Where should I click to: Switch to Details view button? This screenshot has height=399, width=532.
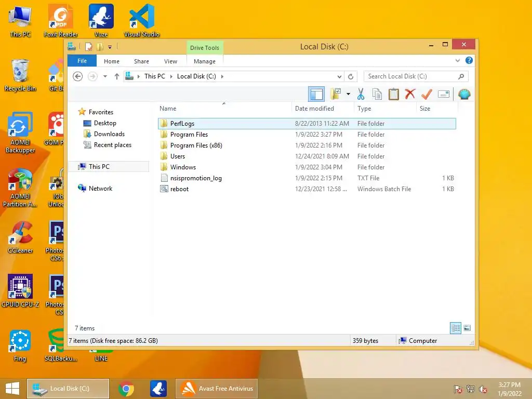tap(455, 328)
